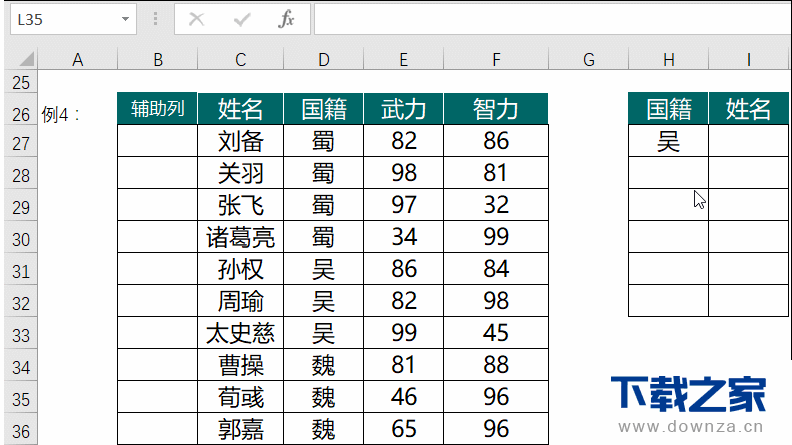Select column H header
792x445 pixels.
click(669, 60)
